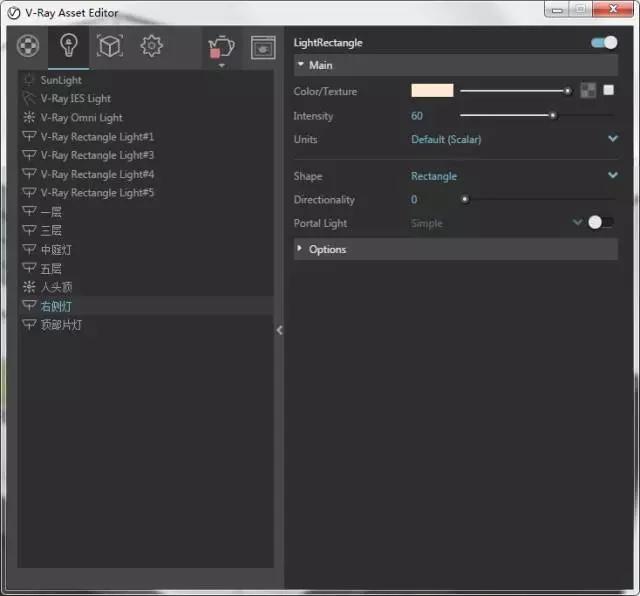Image resolution: width=640 pixels, height=596 pixels.
Task: Edit the Intensity value 60
Action: [x=417, y=116]
